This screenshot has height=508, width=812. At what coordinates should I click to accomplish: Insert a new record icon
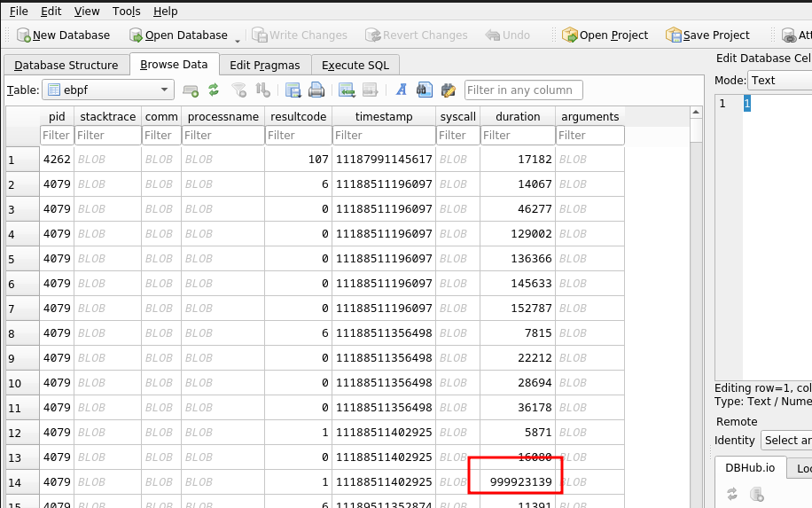coord(347,90)
